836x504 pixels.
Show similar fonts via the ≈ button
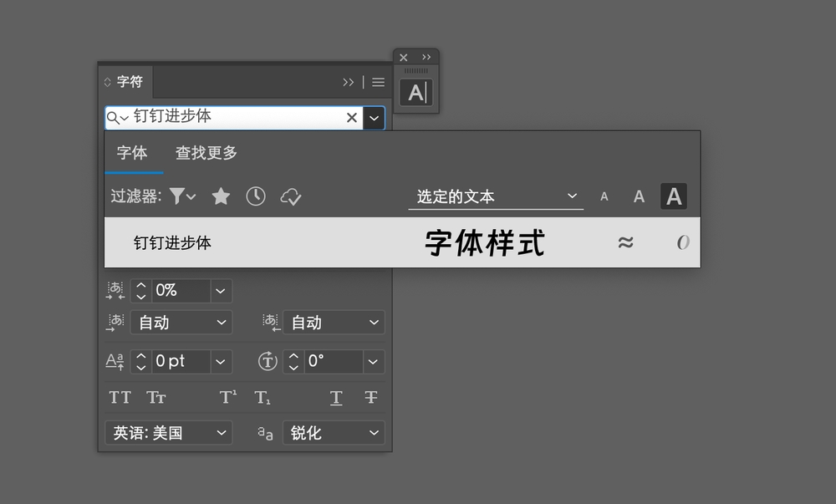(x=626, y=242)
